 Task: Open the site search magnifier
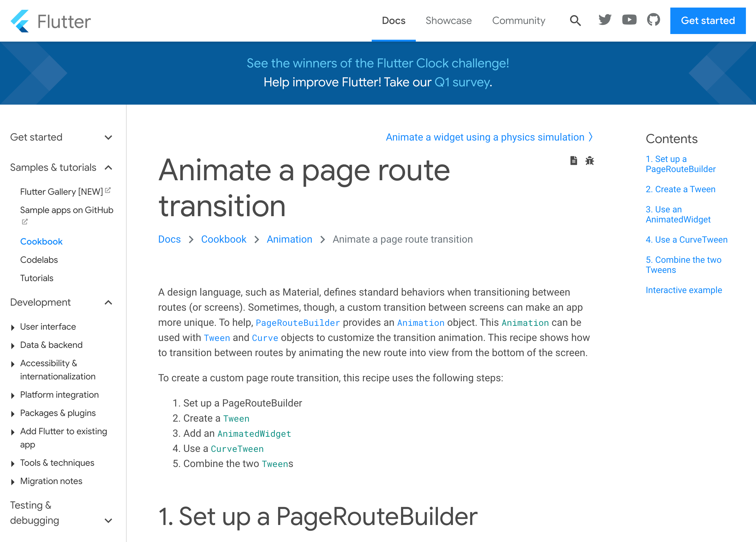pyautogui.click(x=575, y=21)
